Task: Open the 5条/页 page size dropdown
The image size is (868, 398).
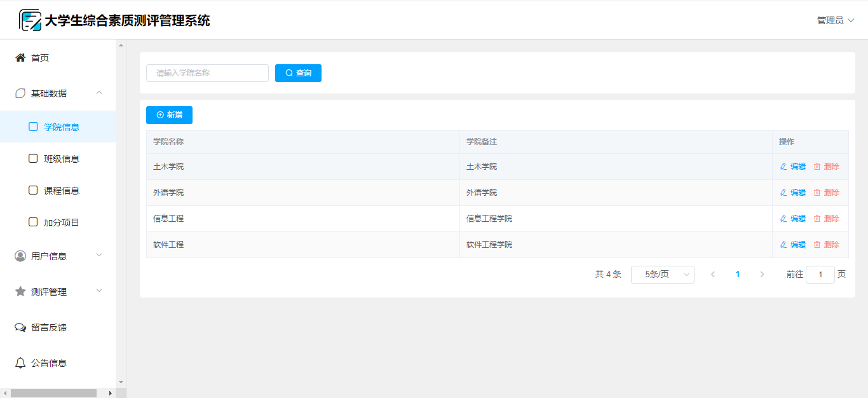Action: coord(663,275)
